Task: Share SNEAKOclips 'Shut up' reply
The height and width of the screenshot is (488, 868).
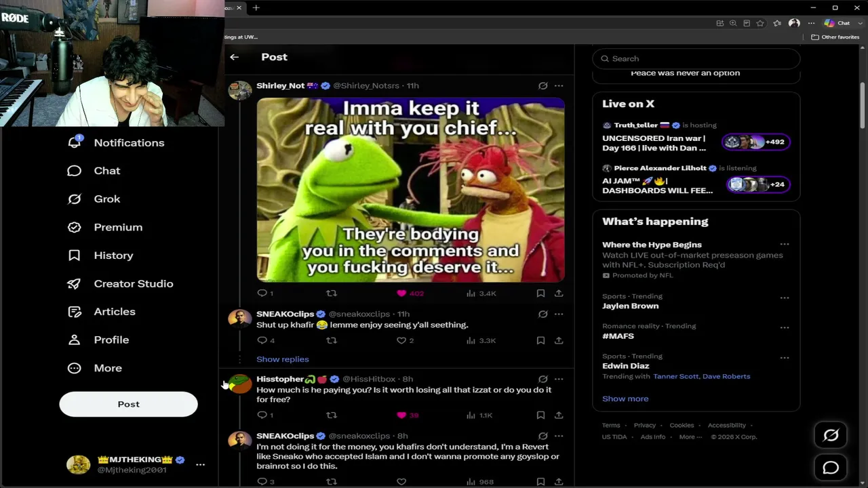Action: pos(559,340)
